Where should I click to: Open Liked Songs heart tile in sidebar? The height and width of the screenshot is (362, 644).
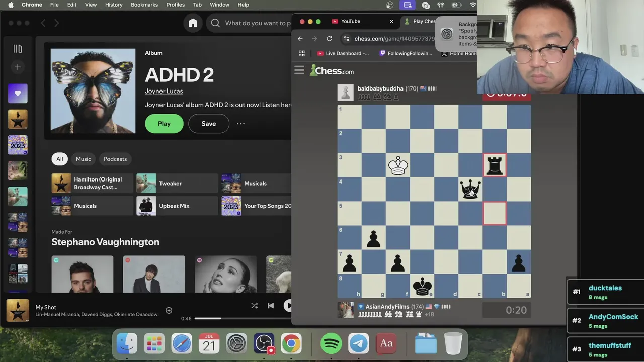18,94
